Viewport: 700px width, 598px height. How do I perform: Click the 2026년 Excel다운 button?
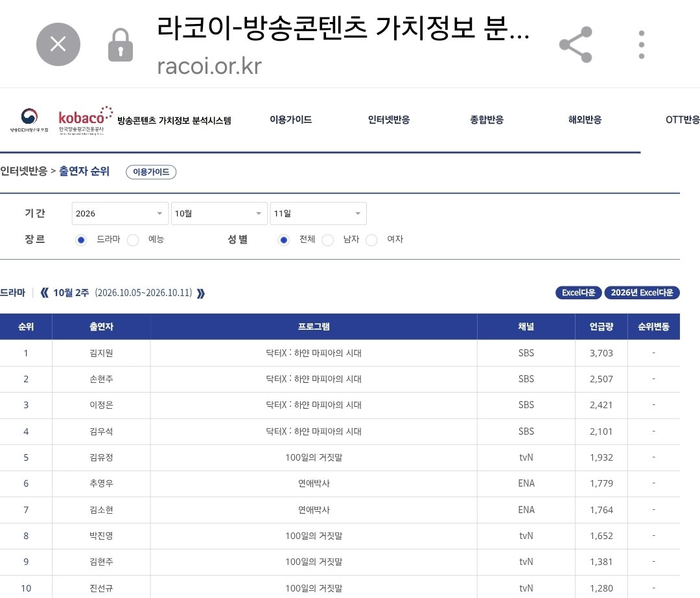pos(642,293)
